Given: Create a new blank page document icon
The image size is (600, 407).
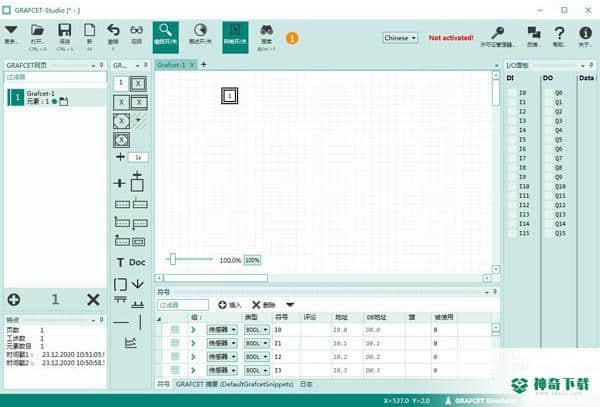Looking at the screenshot, I should pos(90,30).
